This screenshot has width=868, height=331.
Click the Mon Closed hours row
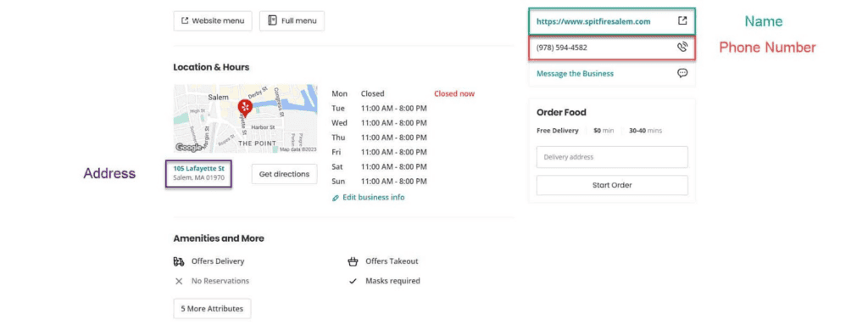[x=358, y=93]
